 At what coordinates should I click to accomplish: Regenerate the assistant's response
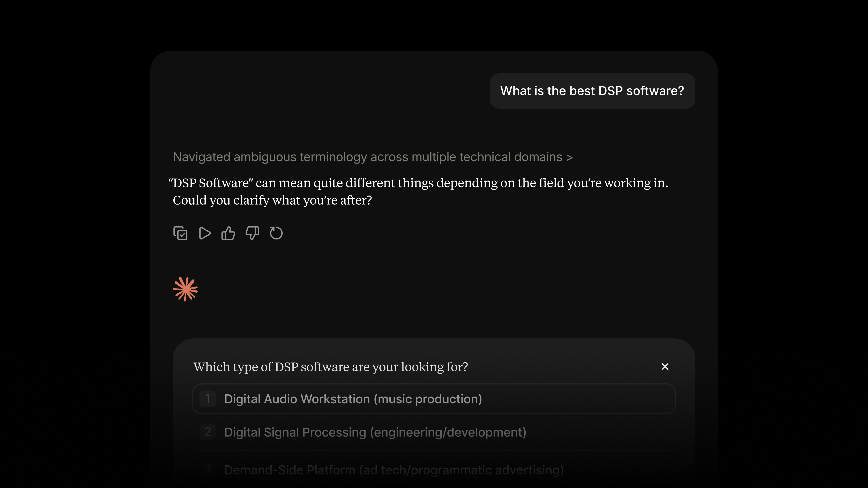tap(276, 233)
